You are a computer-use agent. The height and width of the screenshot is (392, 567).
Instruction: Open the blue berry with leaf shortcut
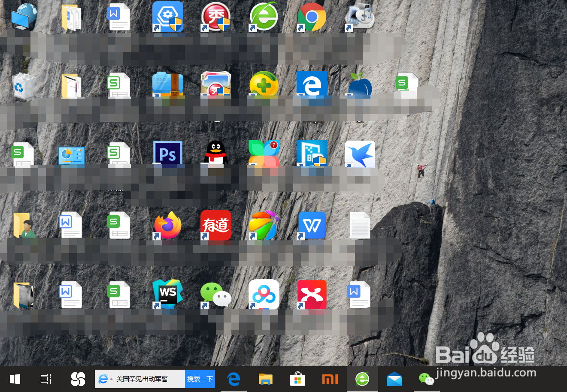pos(360,86)
